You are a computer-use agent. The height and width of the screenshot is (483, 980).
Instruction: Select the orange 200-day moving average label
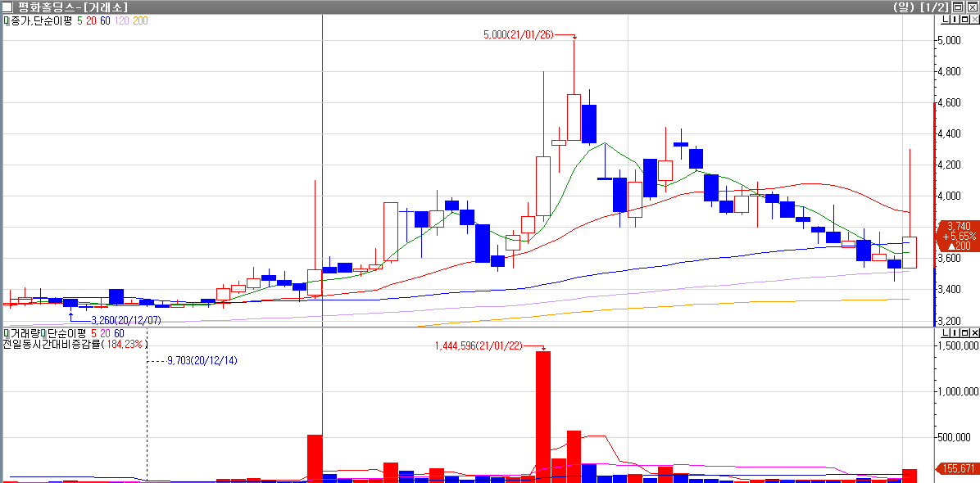(x=140, y=20)
